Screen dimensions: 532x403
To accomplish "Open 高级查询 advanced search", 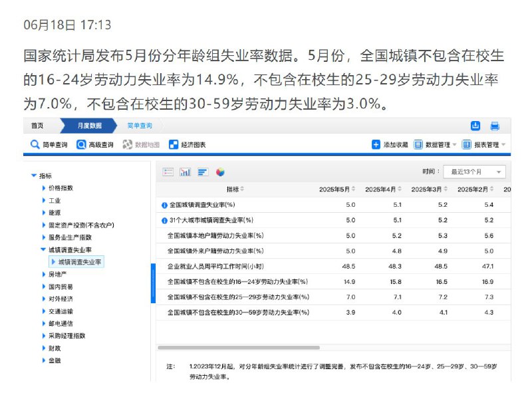I will 95,145.
